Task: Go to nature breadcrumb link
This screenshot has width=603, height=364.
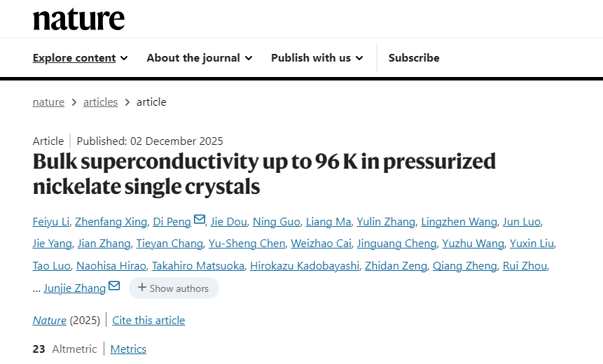Action: click(x=48, y=102)
